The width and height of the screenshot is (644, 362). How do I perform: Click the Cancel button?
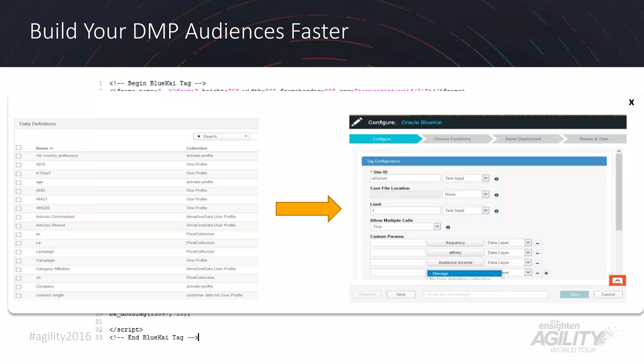tap(608, 294)
